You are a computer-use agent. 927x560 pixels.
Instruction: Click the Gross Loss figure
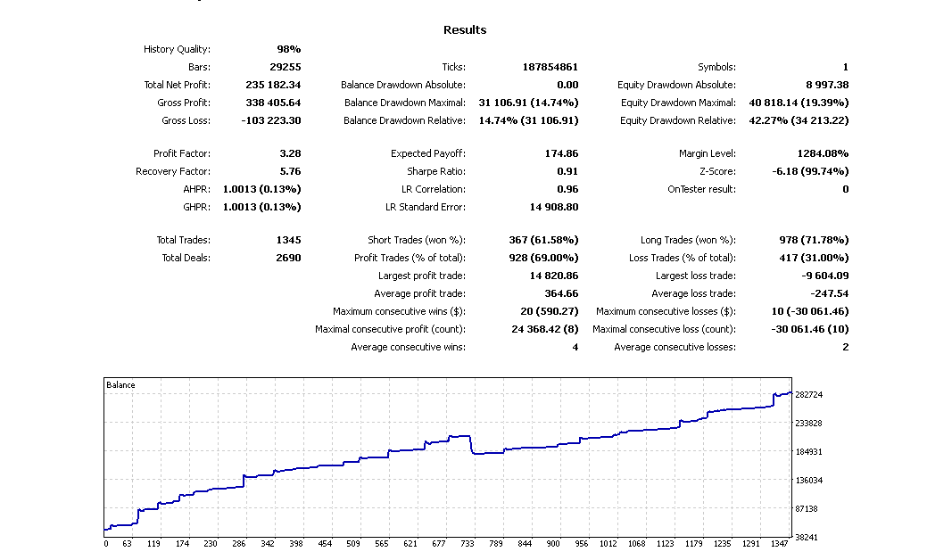(272, 119)
